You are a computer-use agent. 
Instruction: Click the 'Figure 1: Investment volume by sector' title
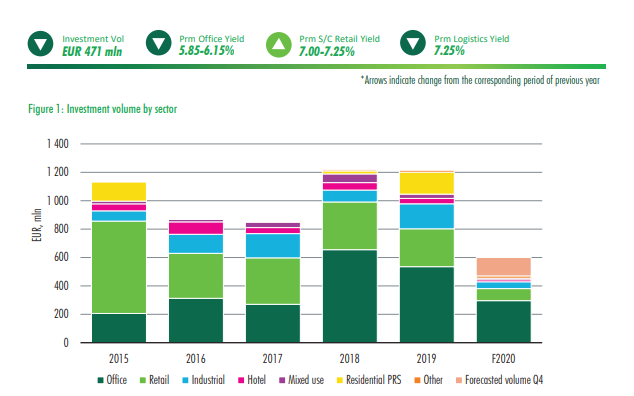pos(102,109)
